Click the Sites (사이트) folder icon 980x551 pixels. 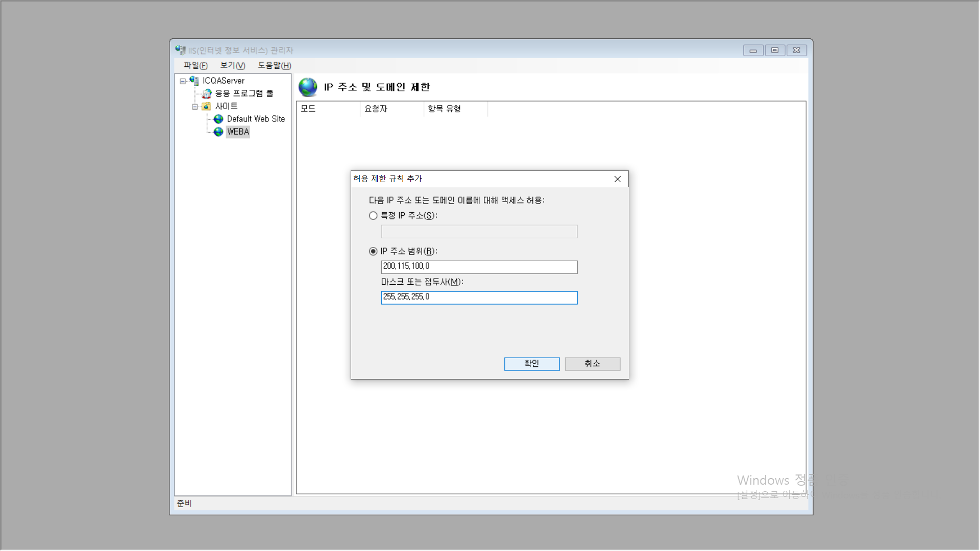[x=206, y=106]
